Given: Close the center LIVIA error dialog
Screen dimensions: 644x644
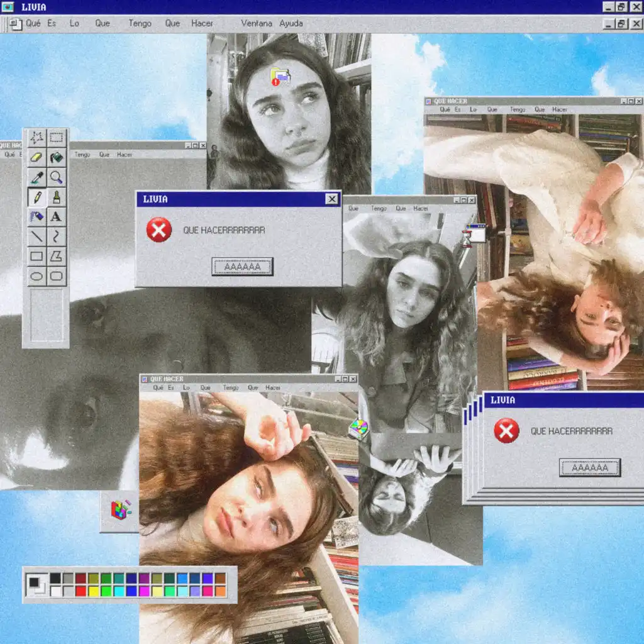Looking at the screenshot, I should pyautogui.click(x=332, y=199).
